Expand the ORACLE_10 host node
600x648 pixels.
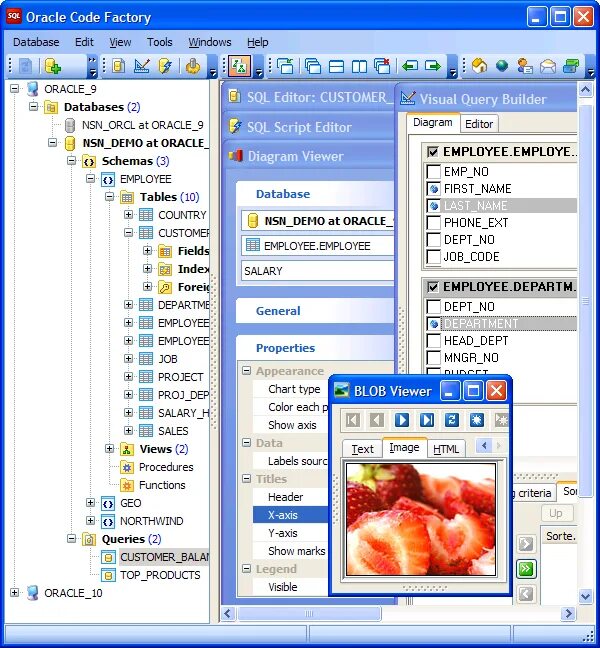pos(14,593)
